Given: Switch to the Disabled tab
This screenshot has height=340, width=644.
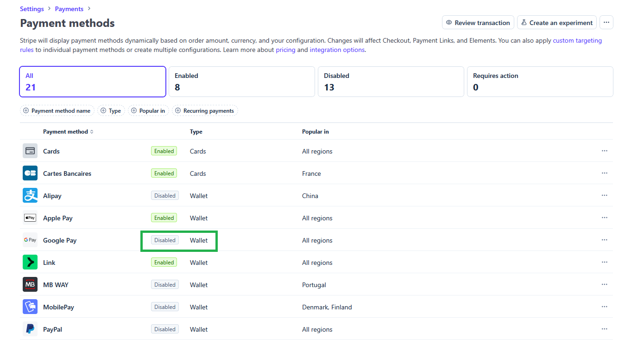Looking at the screenshot, I should [391, 82].
